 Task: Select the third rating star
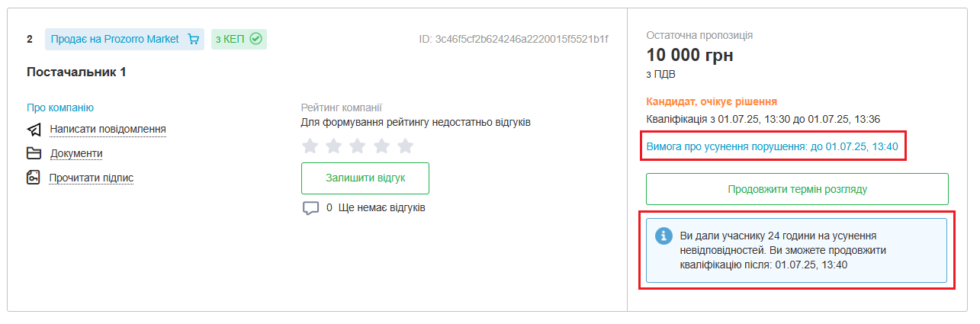coord(358,146)
